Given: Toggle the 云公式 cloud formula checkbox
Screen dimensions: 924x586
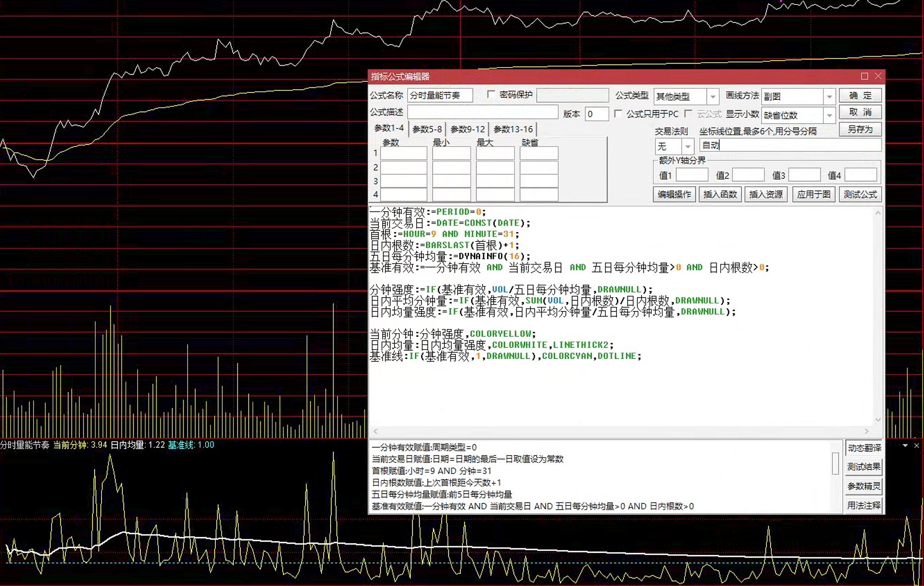Looking at the screenshot, I should click(688, 114).
